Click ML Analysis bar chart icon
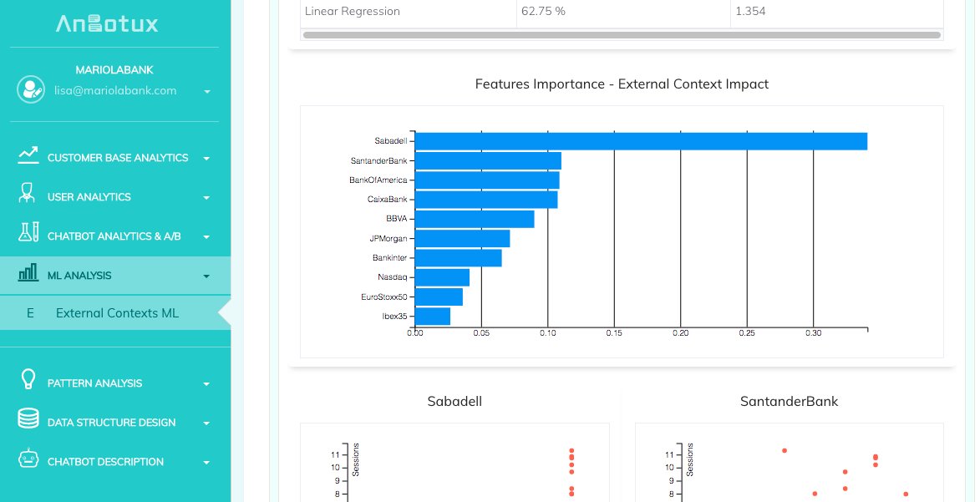 [x=28, y=272]
